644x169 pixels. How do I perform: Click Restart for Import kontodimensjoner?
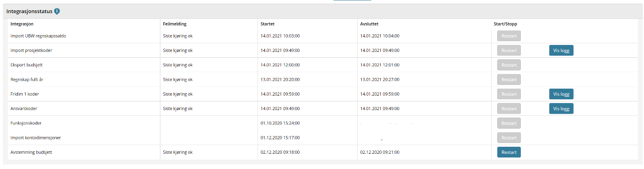(509, 138)
